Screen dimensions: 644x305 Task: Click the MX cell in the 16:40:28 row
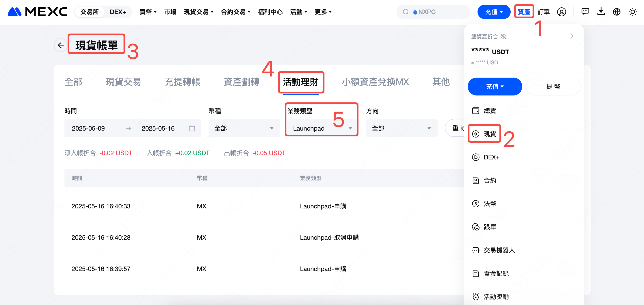[201, 237]
